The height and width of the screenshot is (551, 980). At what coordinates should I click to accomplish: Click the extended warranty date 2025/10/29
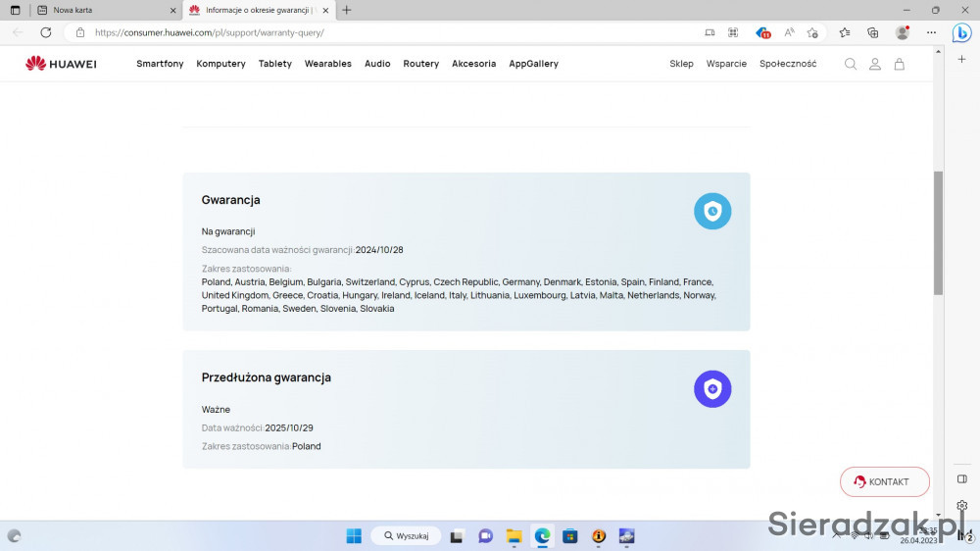tap(289, 427)
